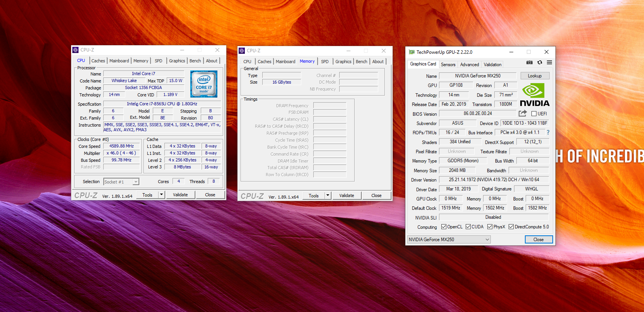The image size is (644, 312).
Task: Switch to Sensors tab in GPU-Z
Action: click(x=448, y=65)
